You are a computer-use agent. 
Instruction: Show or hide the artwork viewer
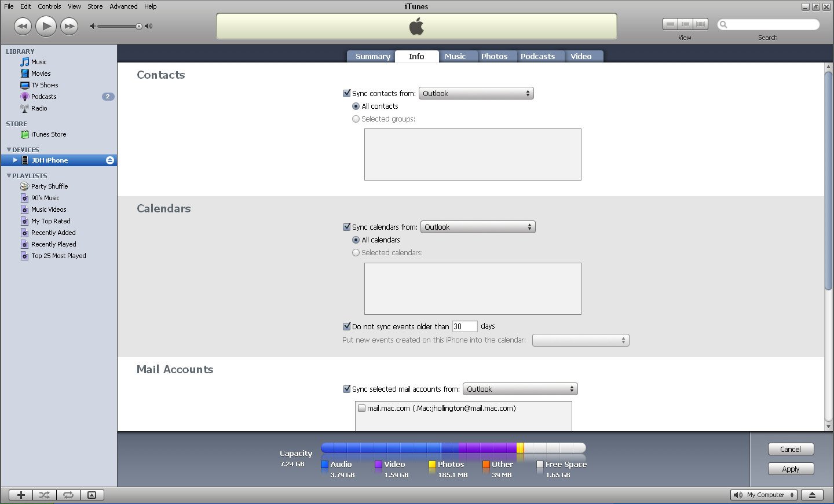(x=92, y=495)
